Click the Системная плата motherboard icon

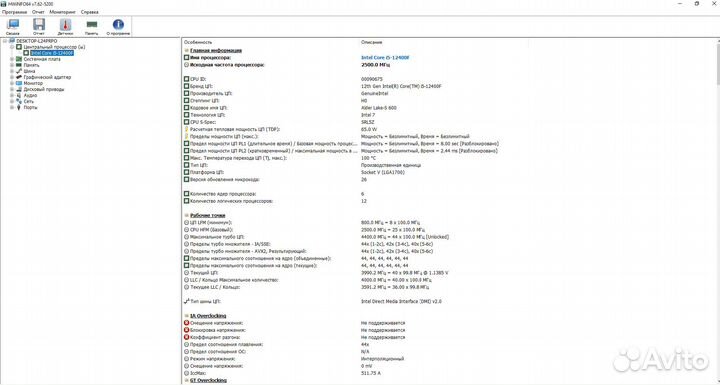(19, 59)
